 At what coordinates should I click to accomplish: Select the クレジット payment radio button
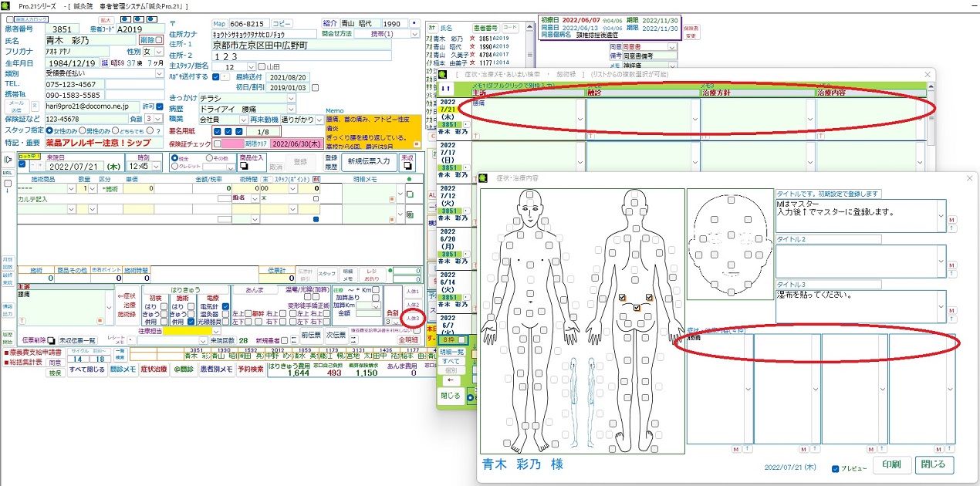pyautogui.click(x=174, y=166)
